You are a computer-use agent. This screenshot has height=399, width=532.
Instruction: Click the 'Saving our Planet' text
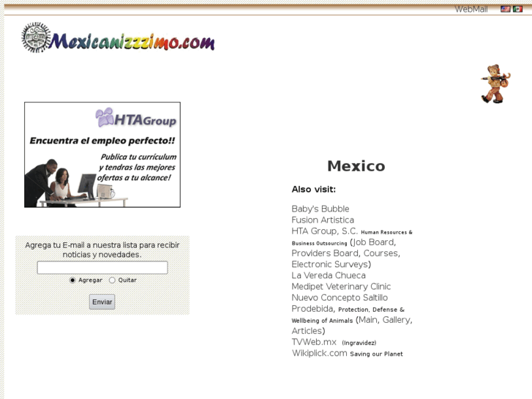[376, 354]
